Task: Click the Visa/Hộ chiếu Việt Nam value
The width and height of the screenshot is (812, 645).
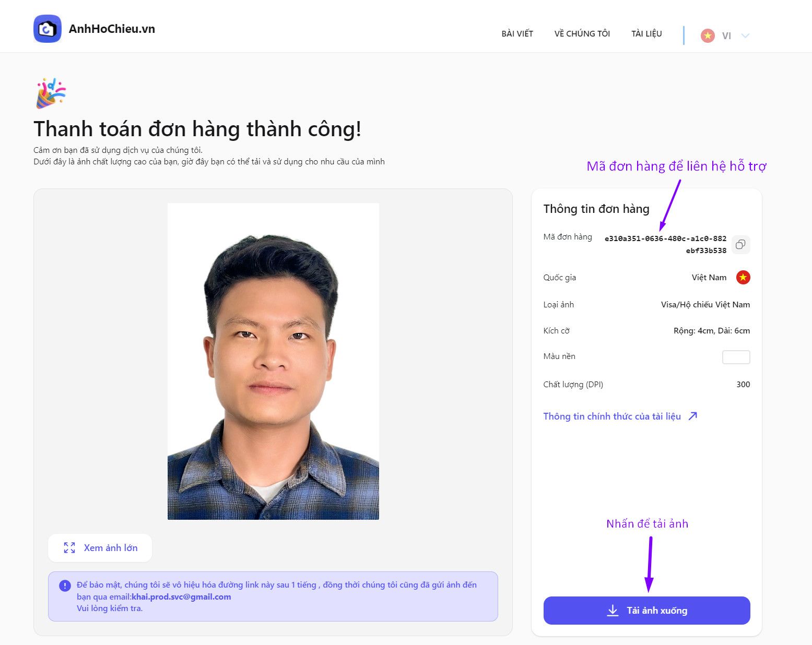Action: 705,305
